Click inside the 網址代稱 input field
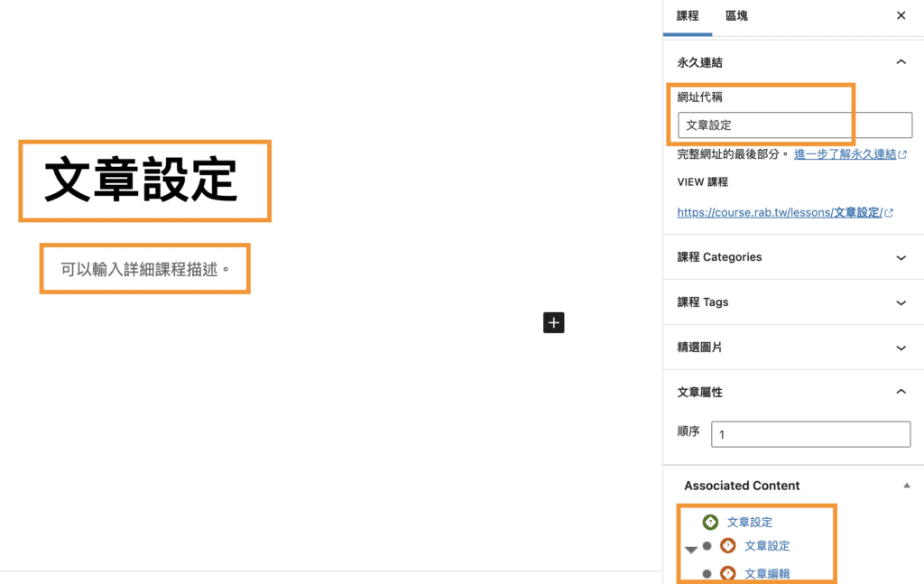The image size is (924, 584). (x=794, y=125)
